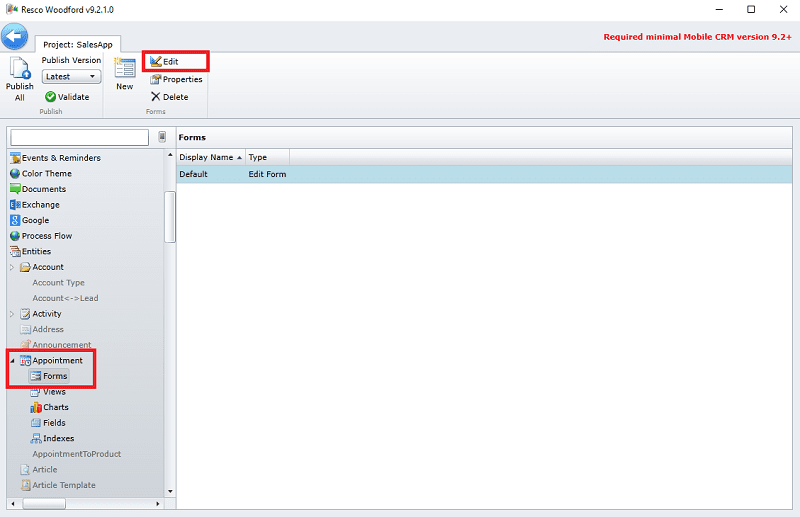The height and width of the screenshot is (517, 800).
Task: Open Views under Appointment
Action: click(x=48, y=392)
